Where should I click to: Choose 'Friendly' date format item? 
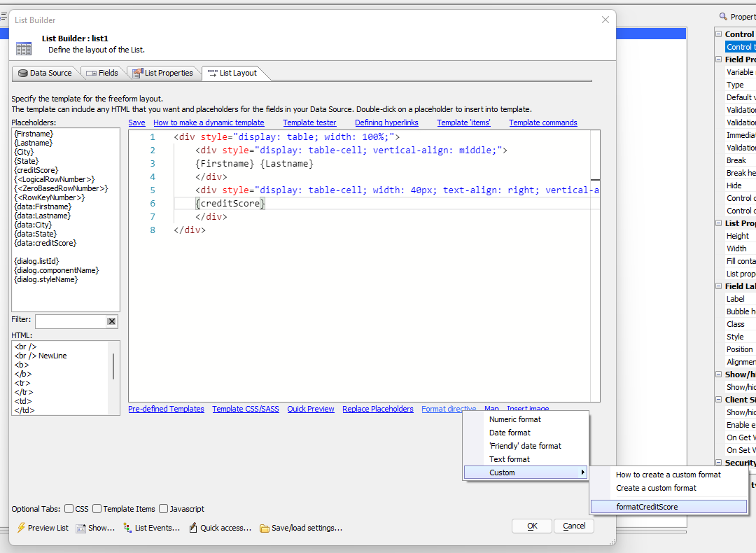point(526,446)
